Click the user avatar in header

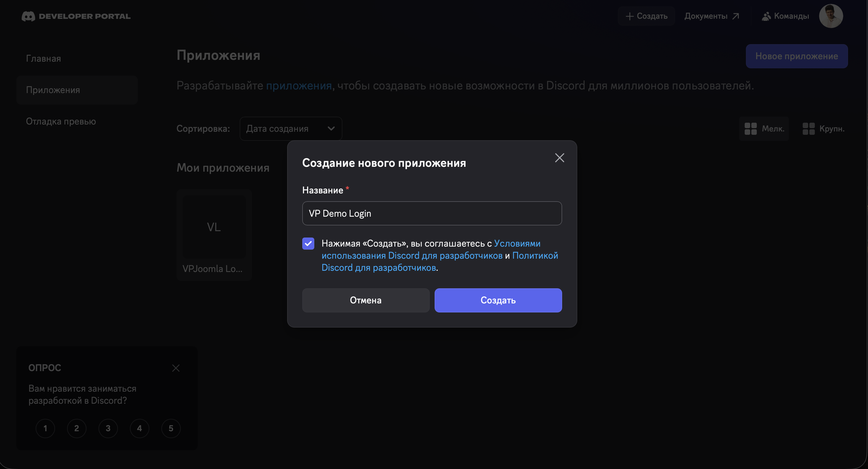click(x=831, y=16)
